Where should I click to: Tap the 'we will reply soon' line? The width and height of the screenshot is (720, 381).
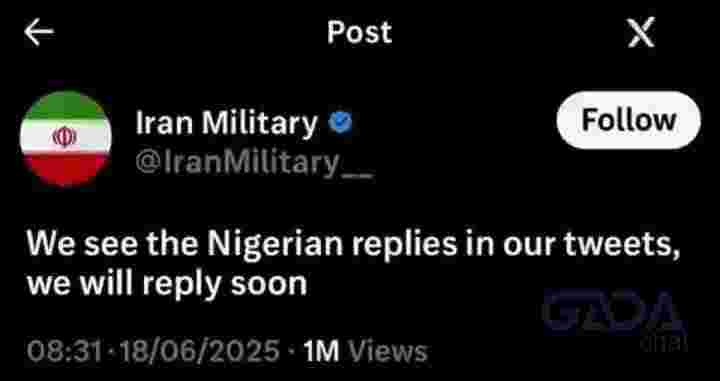pyautogui.click(x=167, y=285)
